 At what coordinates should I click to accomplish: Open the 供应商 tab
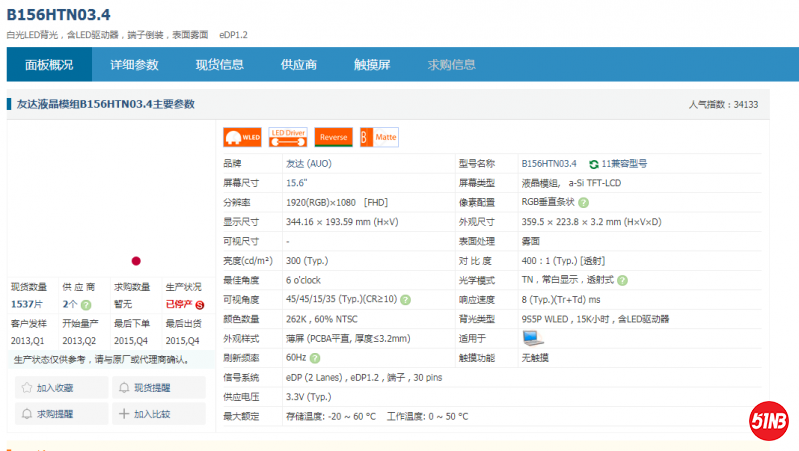pos(299,65)
